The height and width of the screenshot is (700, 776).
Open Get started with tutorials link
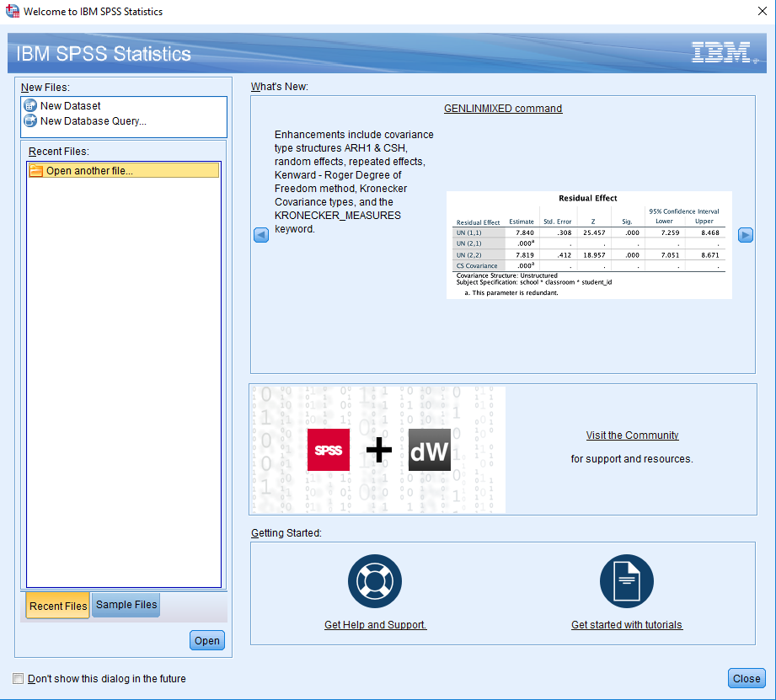pos(627,625)
